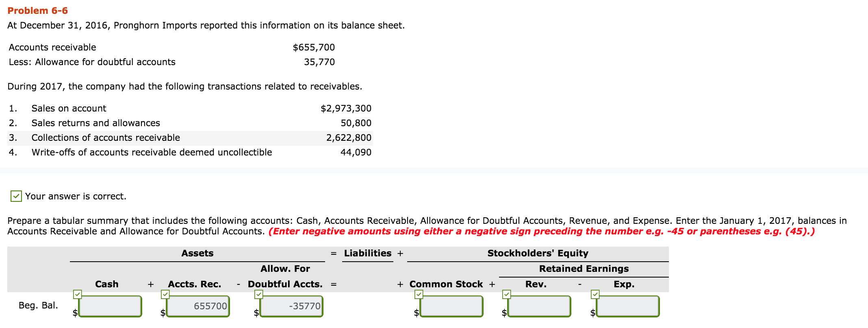
Task: Click the Allowance field showing -35770
Action: [x=291, y=306]
